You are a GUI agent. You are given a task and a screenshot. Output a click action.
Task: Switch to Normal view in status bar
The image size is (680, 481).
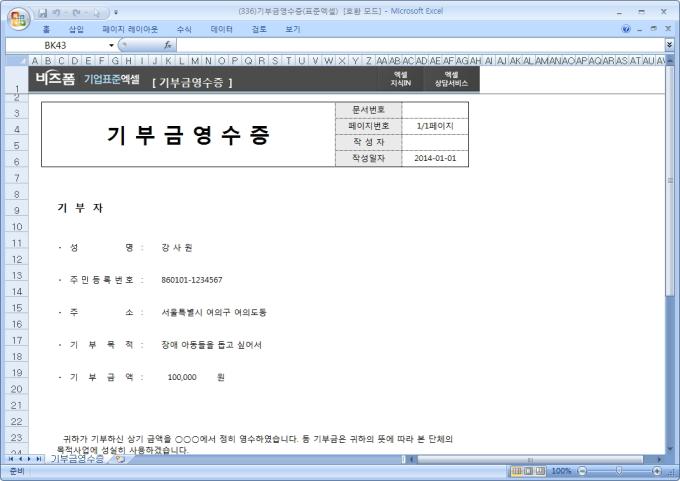517,471
